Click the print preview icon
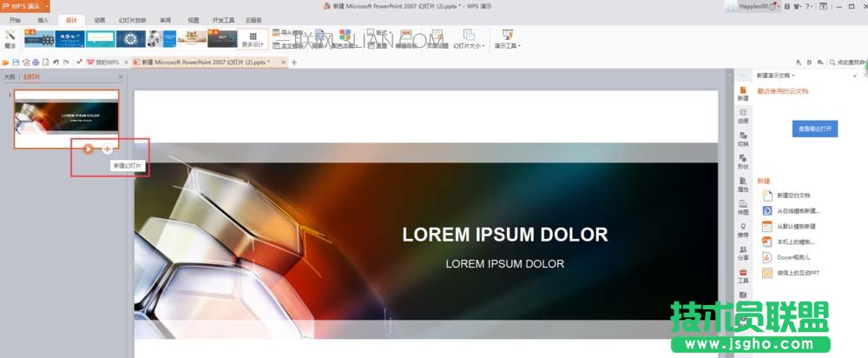Image resolution: width=868 pixels, height=358 pixels. [x=45, y=63]
